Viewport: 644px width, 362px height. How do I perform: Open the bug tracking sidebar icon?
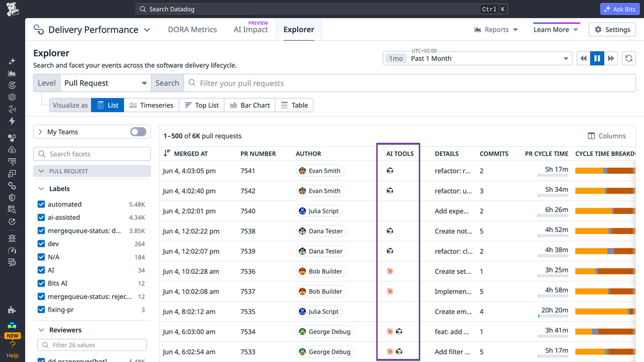point(12,239)
